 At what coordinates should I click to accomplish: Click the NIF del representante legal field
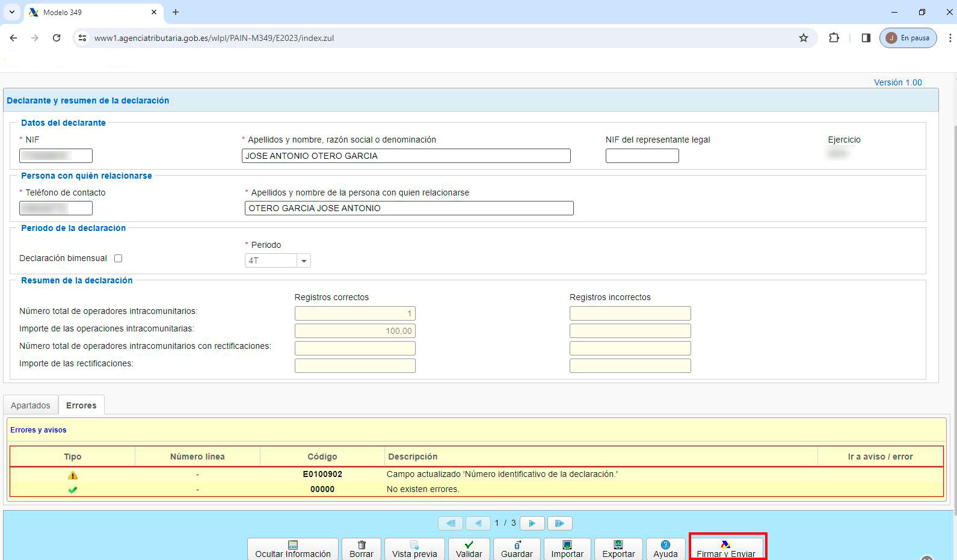(642, 156)
